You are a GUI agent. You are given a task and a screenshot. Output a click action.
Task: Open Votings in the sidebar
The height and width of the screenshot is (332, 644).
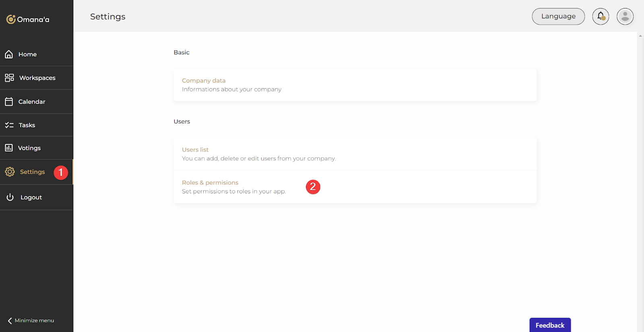[29, 148]
